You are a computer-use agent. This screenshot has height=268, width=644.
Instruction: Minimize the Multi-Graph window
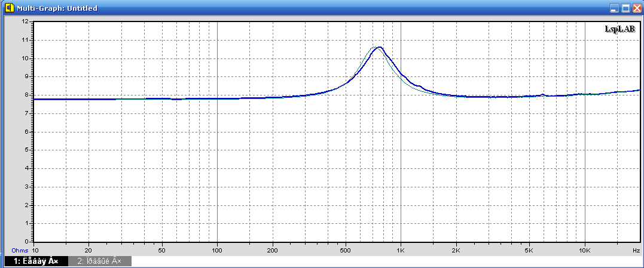click(614, 8)
